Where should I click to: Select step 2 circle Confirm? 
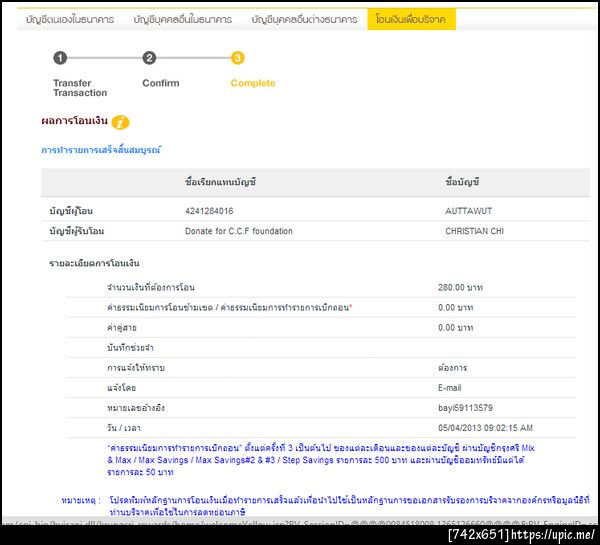point(149,58)
